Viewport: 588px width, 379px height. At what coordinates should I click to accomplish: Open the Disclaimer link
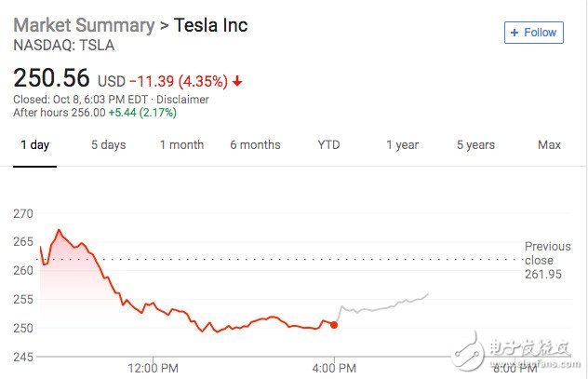tap(183, 100)
